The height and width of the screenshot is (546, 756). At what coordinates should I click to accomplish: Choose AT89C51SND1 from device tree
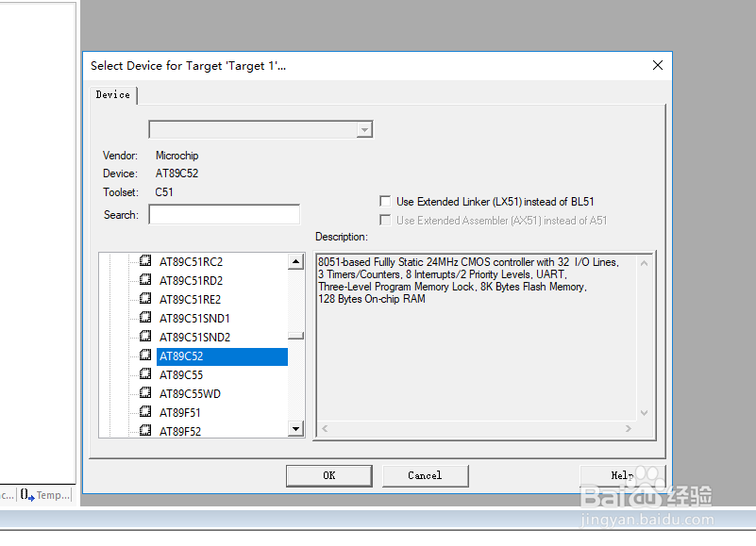pos(194,319)
